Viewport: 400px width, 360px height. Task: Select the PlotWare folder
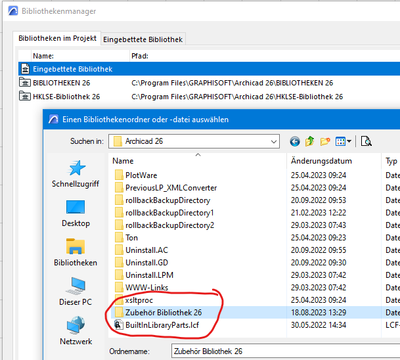coord(141,175)
